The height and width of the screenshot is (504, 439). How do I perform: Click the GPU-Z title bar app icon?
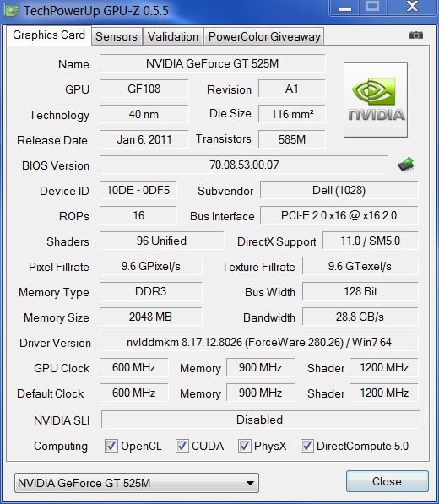(11, 11)
